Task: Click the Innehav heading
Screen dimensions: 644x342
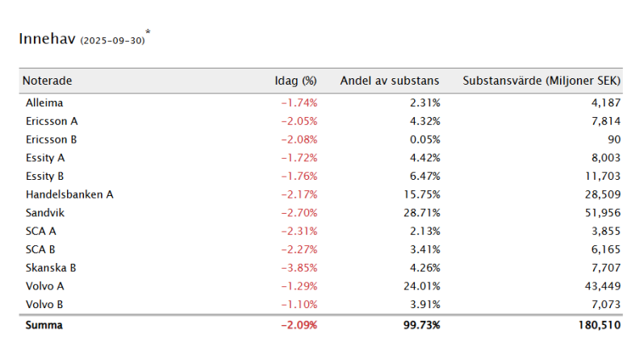Action: point(47,39)
